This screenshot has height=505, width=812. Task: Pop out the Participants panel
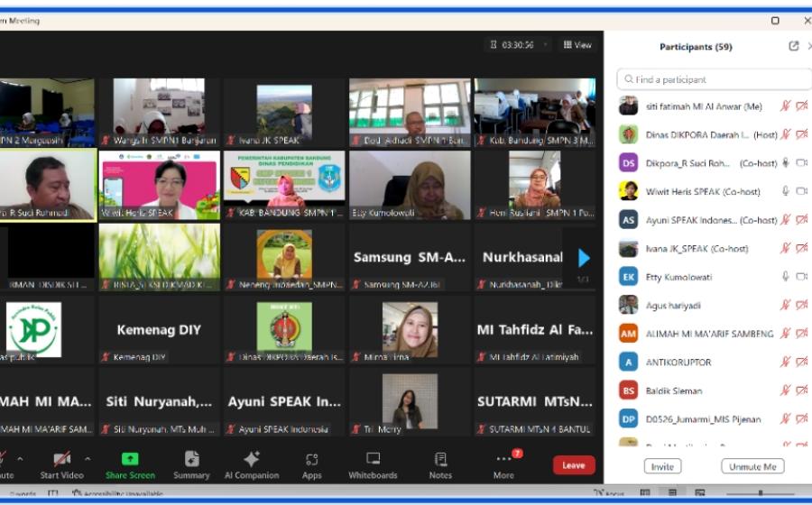point(794,47)
